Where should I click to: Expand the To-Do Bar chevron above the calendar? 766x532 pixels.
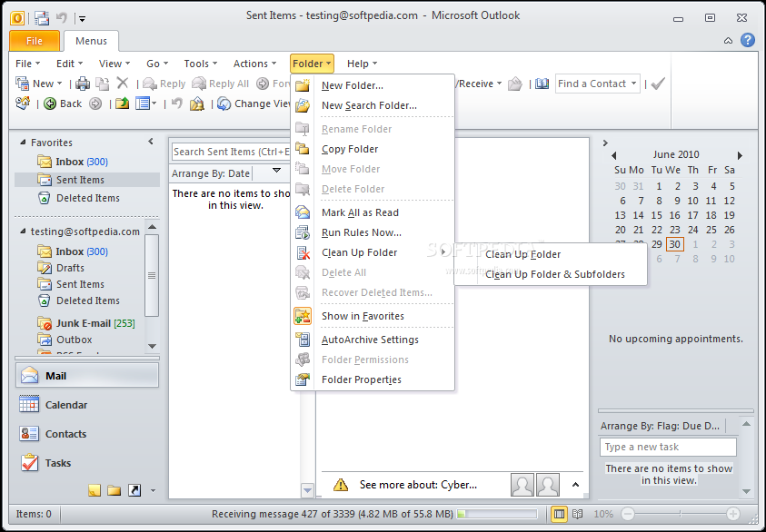pyautogui.click(x=605, y=143)
